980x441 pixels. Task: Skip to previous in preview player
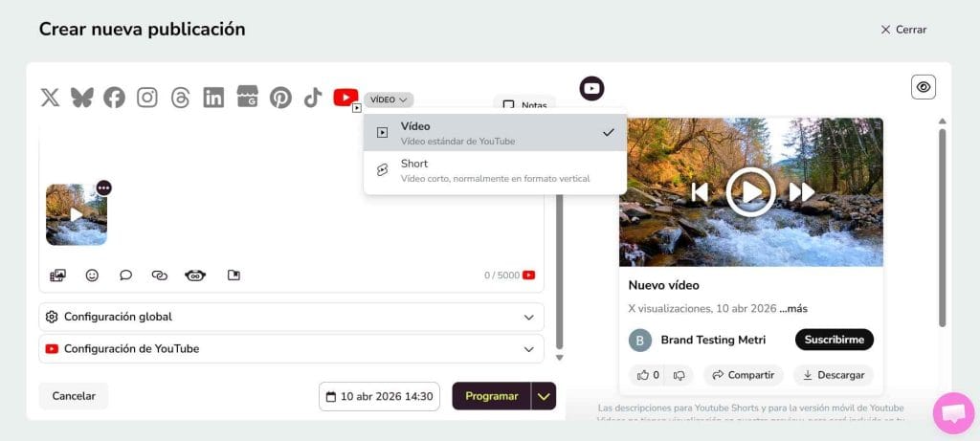coord(700,192)
